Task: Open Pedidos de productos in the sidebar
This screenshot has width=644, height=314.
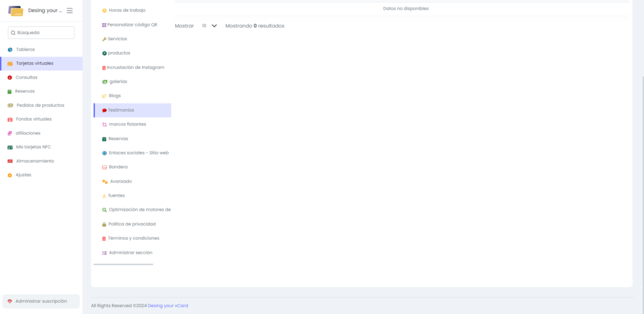Action: (x=40, y=106)
